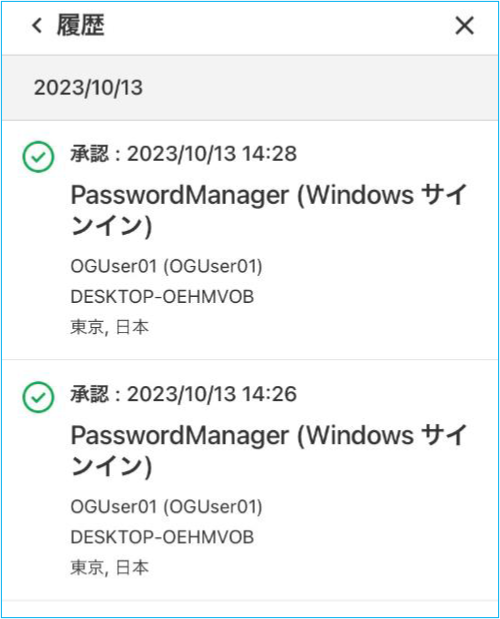The image size is (500, 619).
Task: Open the 承認 : 2023/10/13 14:26 entry
Action: click(250, 480)
